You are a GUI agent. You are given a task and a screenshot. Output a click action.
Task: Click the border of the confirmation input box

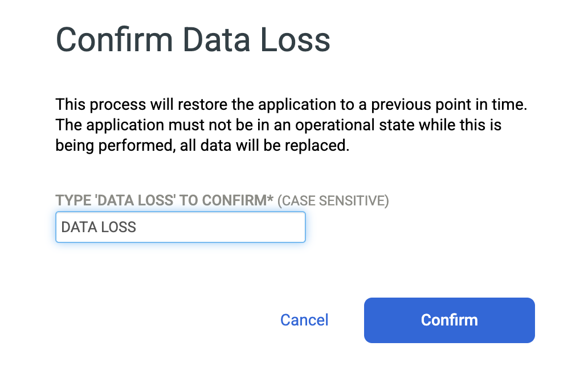[180, 213]
